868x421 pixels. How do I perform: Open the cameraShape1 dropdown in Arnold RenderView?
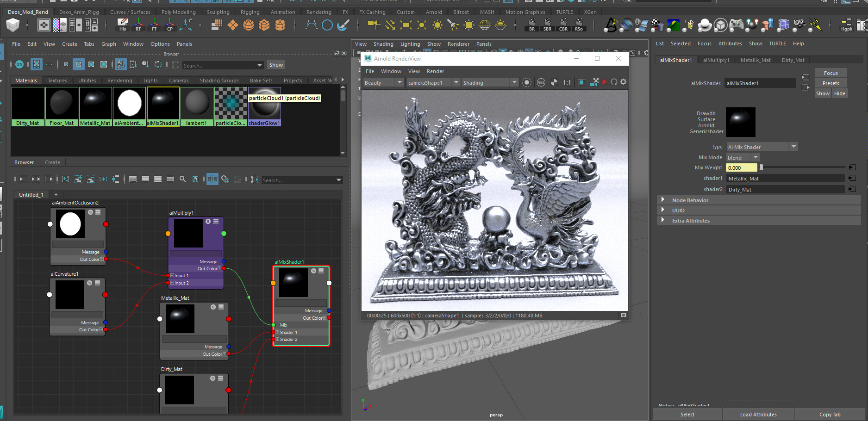click(x=456, y=82)
